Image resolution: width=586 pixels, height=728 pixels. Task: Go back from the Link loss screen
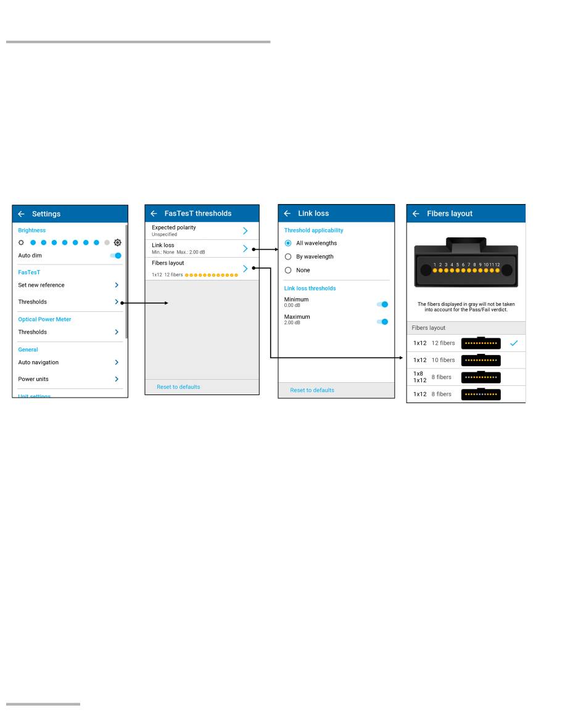point(287,213)
